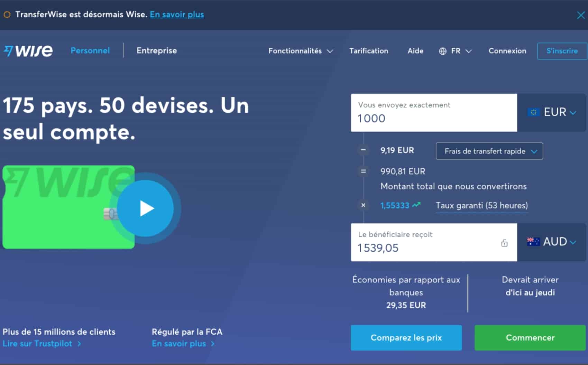The width and height of the screenshot is (588, 365).
Task: Open the Aide menu item
Action: (415, 51)
